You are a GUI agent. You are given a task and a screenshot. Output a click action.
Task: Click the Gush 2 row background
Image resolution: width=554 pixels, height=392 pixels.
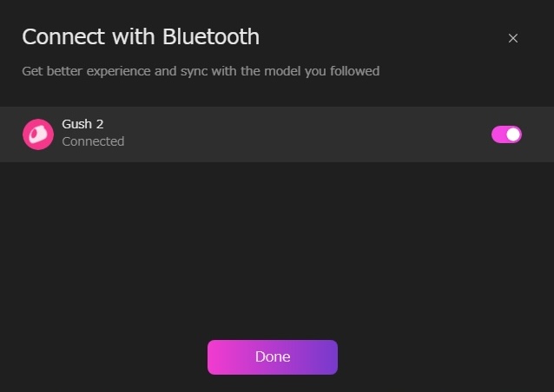coord(304,134)
